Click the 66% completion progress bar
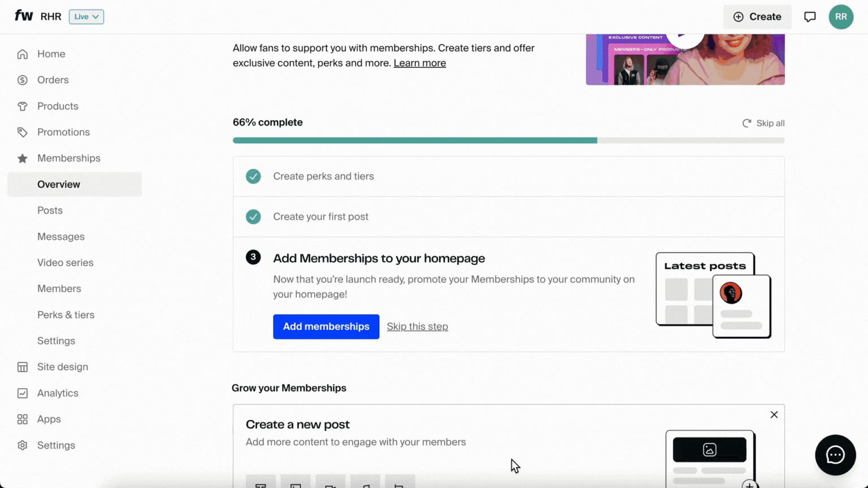 click(x=509, y=140)
